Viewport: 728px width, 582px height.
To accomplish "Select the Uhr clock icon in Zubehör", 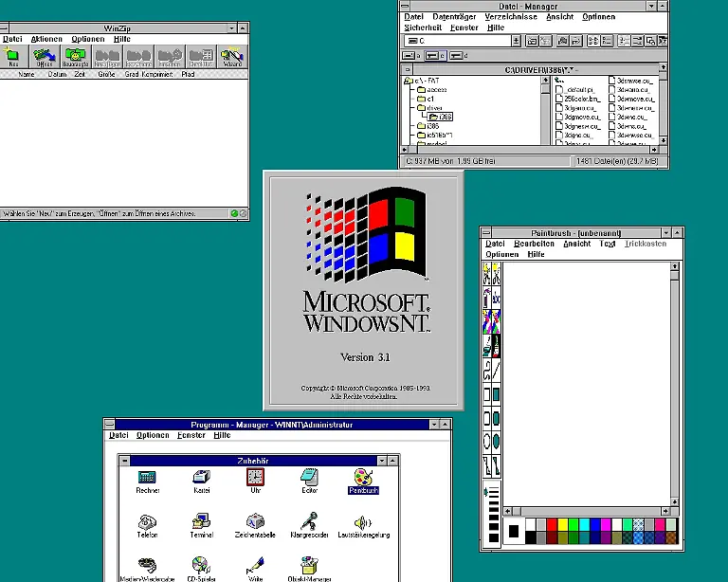I will 255,482.
